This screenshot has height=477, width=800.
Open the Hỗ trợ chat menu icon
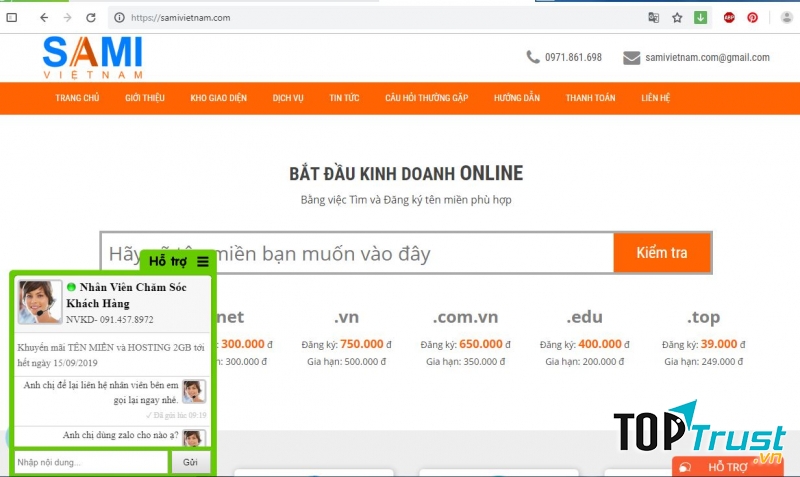203,261
